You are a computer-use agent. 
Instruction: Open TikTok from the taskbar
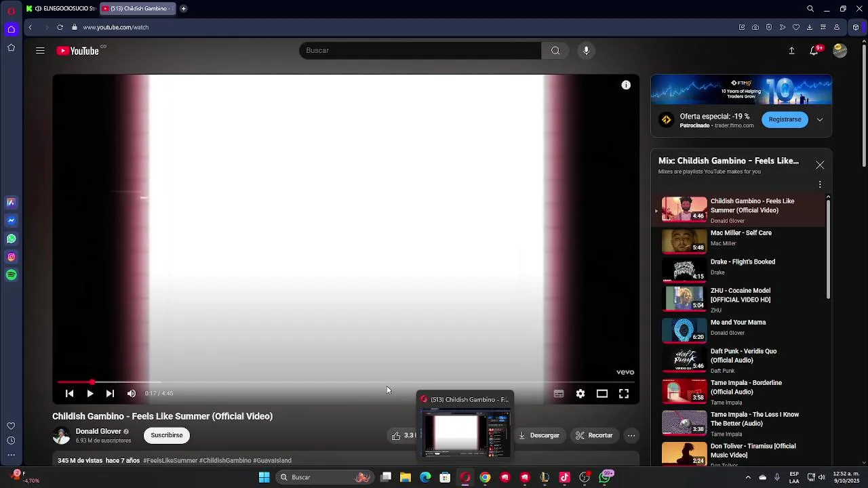(564, 477)
